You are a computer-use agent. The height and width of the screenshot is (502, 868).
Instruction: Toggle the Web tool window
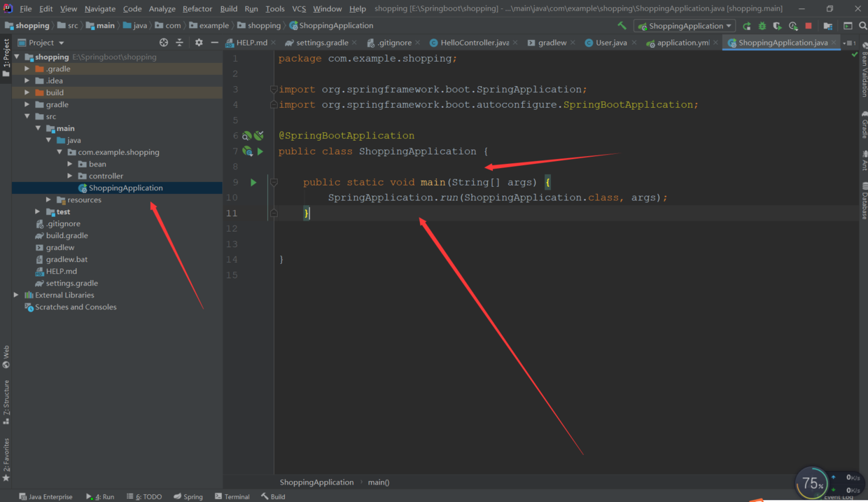pos(6,356)
